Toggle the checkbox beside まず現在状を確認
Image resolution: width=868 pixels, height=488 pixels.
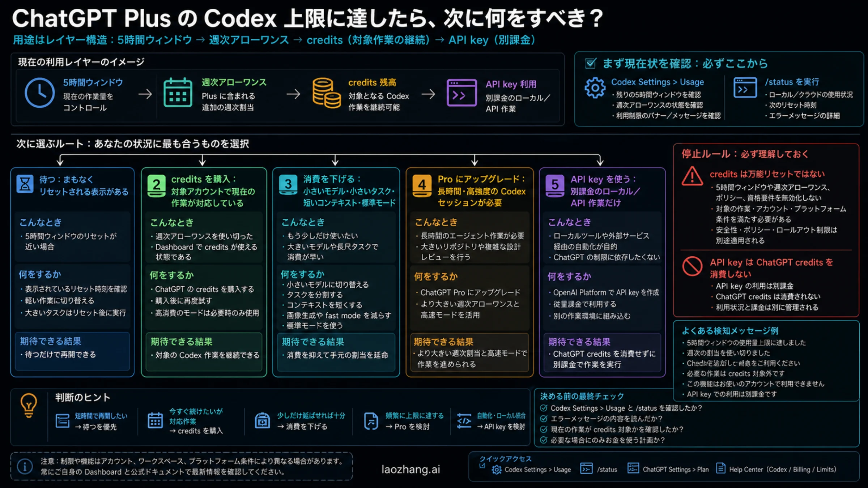pos(591,63)
